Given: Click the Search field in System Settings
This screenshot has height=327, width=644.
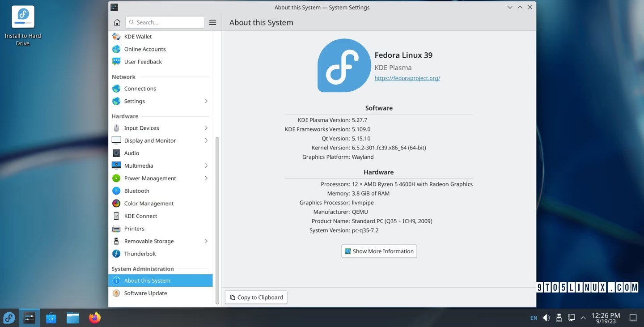Looking at the screenshot, I should coord(165,22).
